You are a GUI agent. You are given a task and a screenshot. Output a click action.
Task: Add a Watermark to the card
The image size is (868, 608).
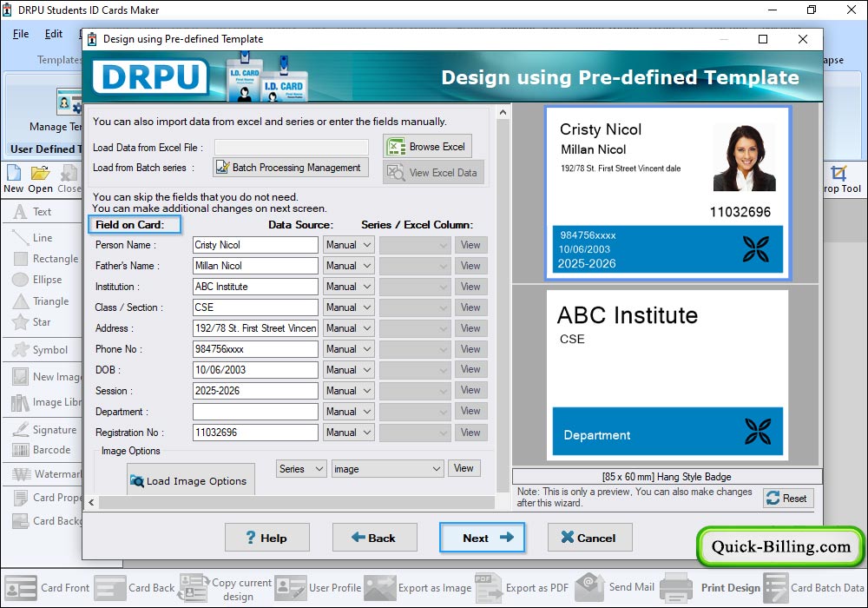(x=47, y=474)
